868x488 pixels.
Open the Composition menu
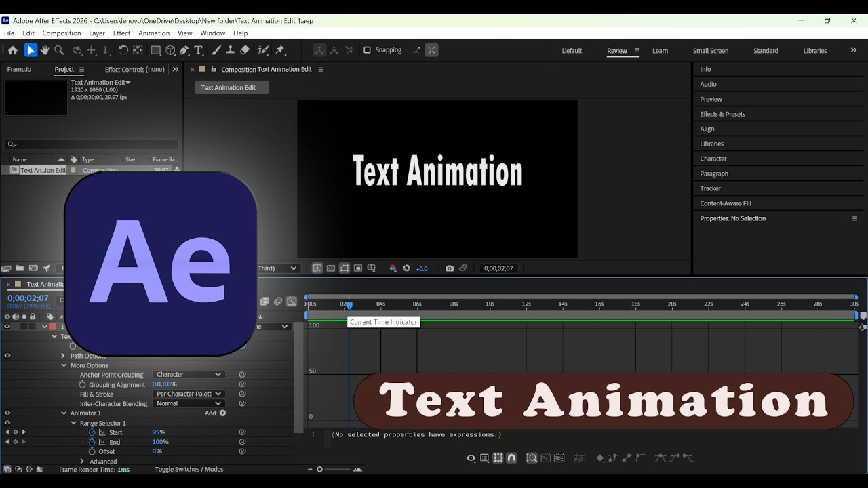tap(62, 33)
